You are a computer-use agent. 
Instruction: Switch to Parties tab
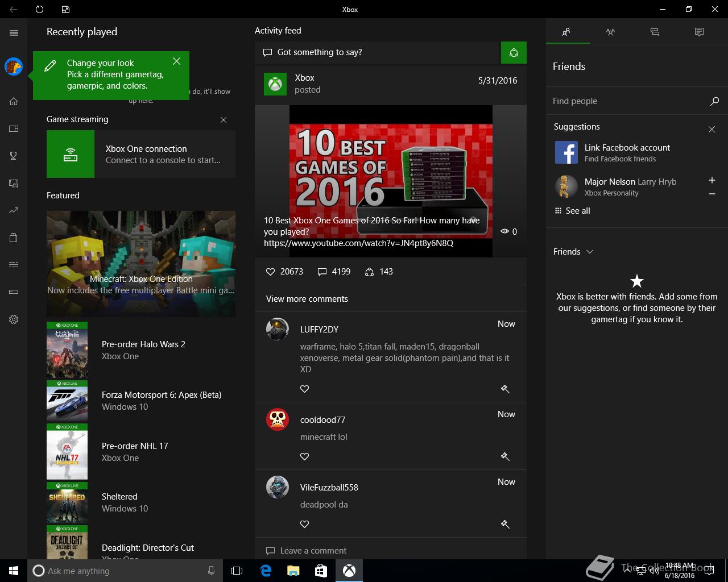point(610,32)
